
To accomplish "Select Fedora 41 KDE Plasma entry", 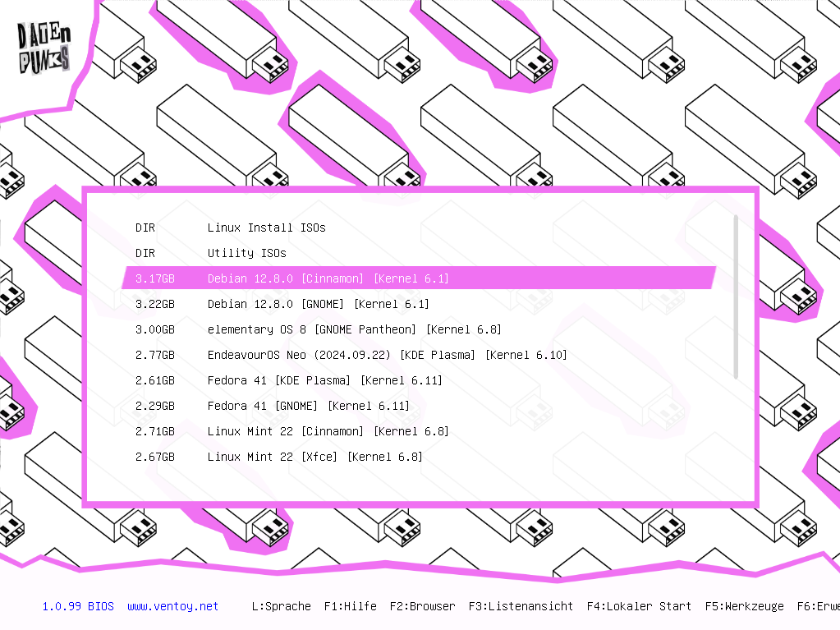I will tap(419, 379).
